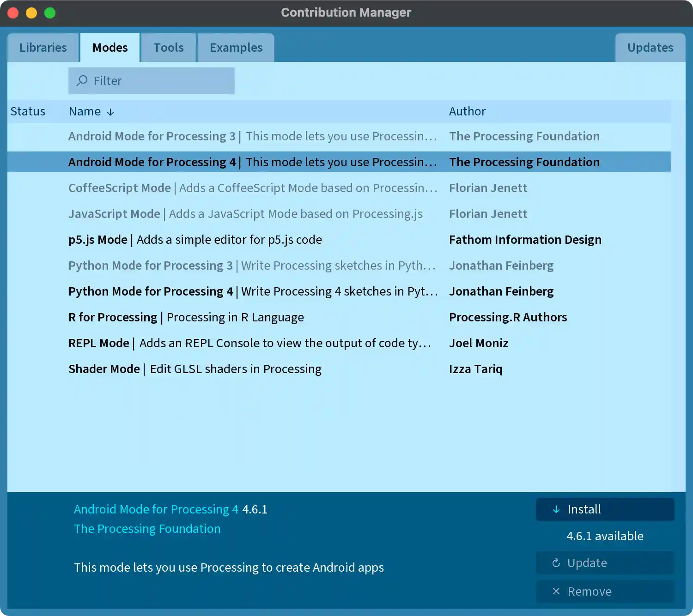The height and width of the screenshot is (616, 693).
Task: Click the Status column header
Action: coord(28,111)
